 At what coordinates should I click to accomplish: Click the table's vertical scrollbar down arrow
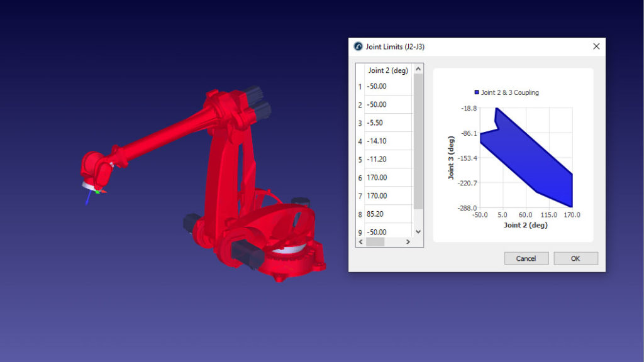point(418,232)
